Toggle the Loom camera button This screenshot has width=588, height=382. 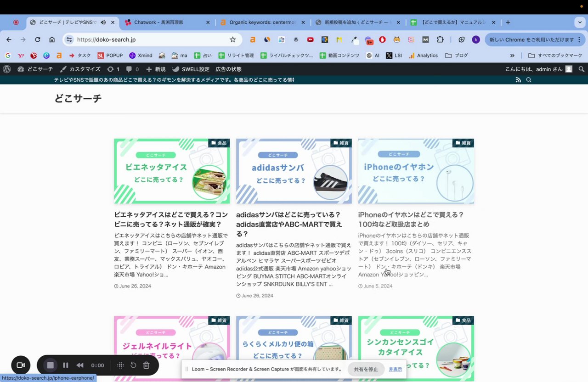tap(21, 365)
